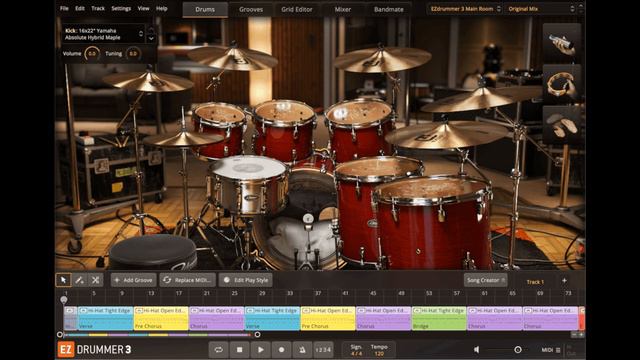Switch to the Bandmate tab
Image resolution: width=640 pixels, height=360 pixels.
click(389, 9)
